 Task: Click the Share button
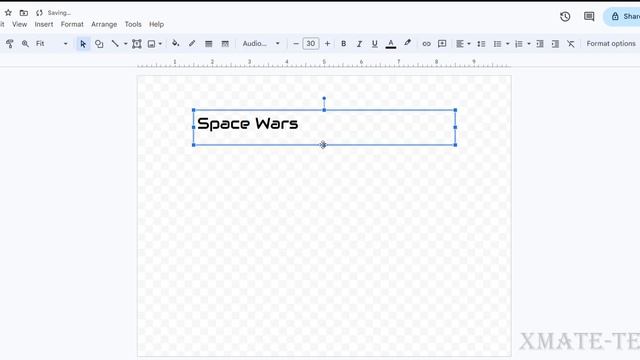(622, 16)
